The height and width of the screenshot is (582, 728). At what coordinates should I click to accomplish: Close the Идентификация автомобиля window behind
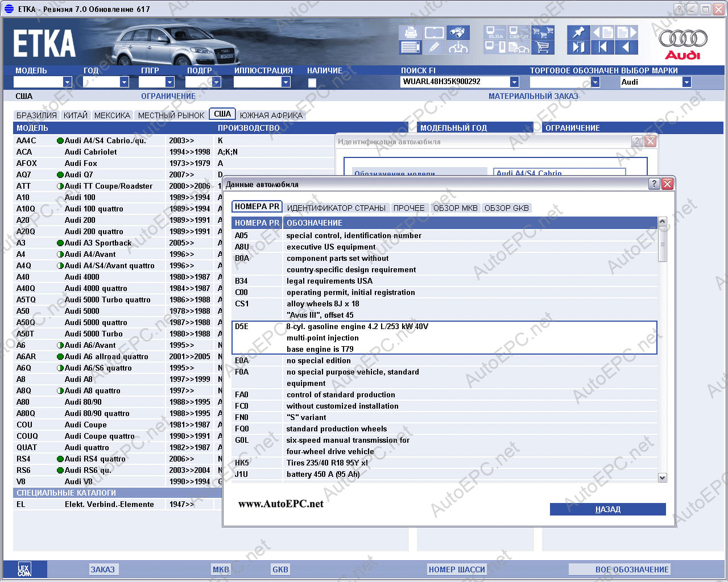point(651,141)
